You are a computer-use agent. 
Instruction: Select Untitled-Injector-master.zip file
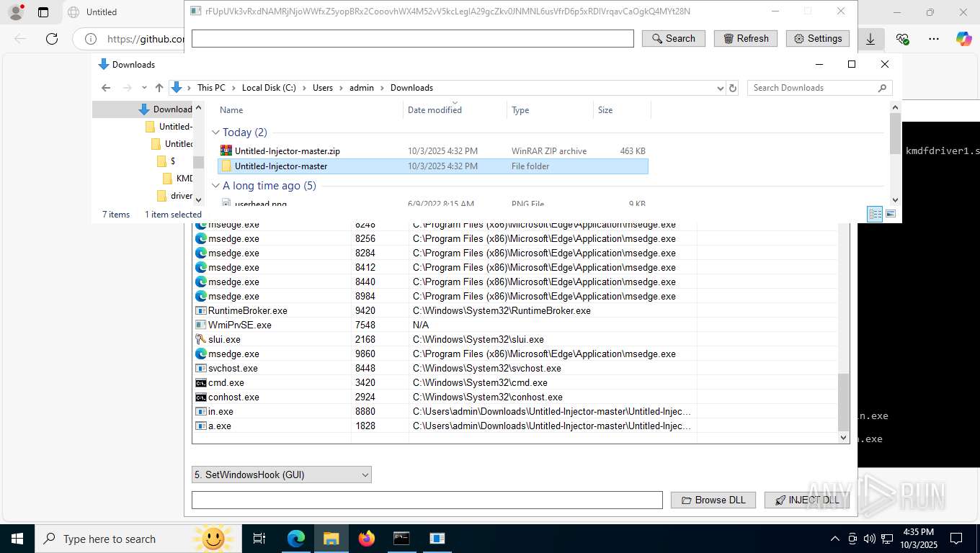432,151
